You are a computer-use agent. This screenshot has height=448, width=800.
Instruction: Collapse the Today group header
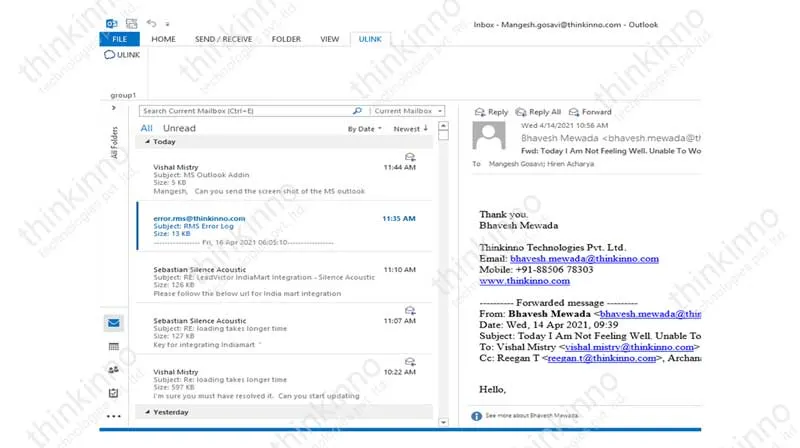tap(284, 142)
